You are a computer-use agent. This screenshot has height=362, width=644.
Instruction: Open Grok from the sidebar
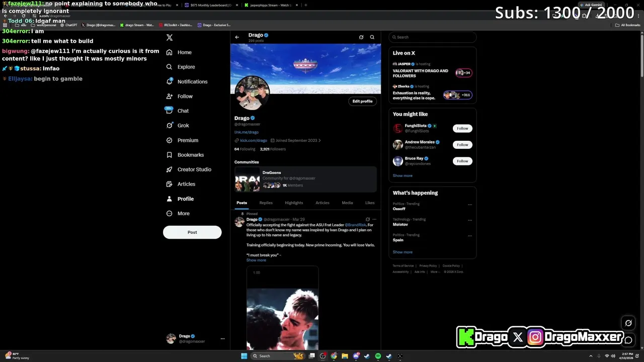[x=178, y=125]
